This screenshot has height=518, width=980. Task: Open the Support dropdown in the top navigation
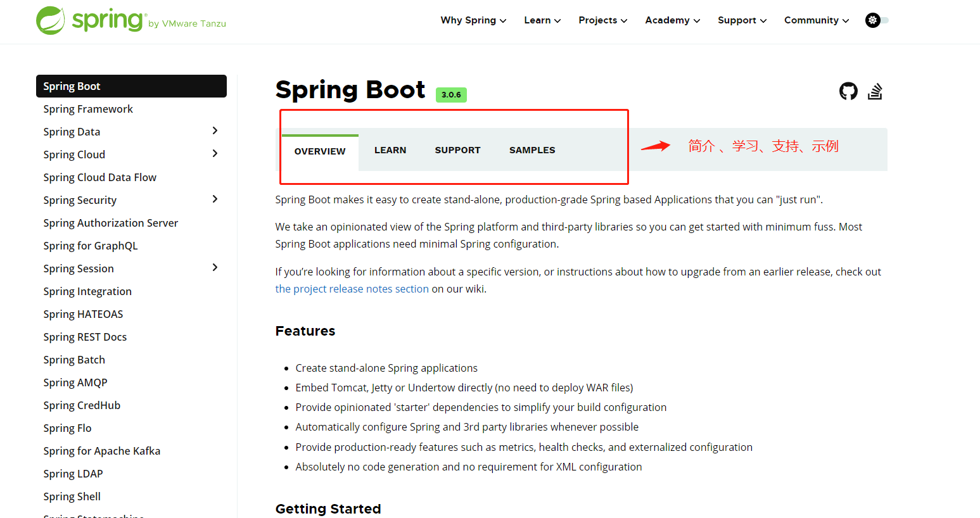pyautogui.click(x=742, y=20)
